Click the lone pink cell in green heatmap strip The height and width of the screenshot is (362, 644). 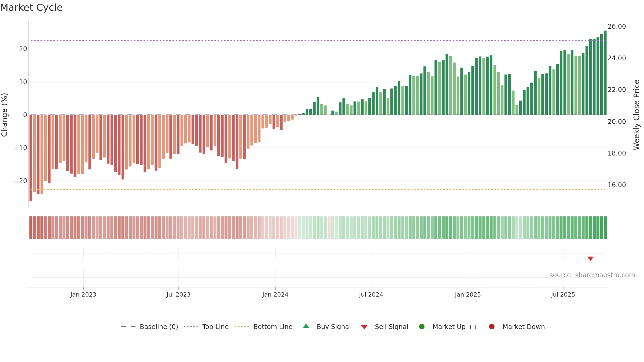coord(329,228)
